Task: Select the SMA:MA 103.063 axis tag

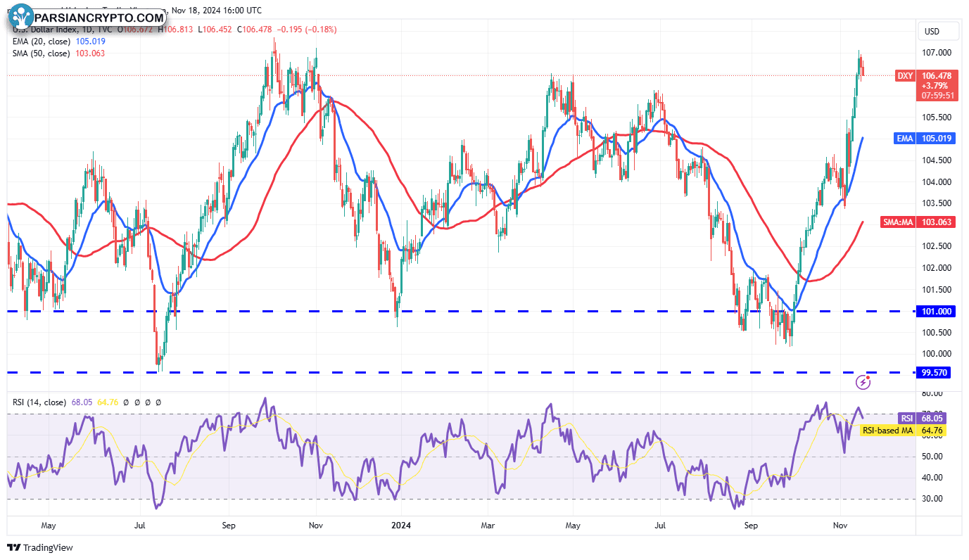Action: [x=918, y=222]
